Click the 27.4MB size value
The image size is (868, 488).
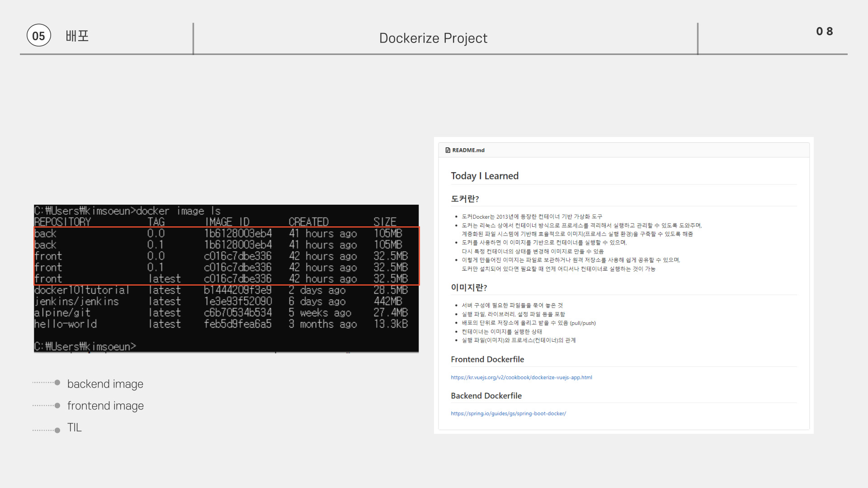391,313
